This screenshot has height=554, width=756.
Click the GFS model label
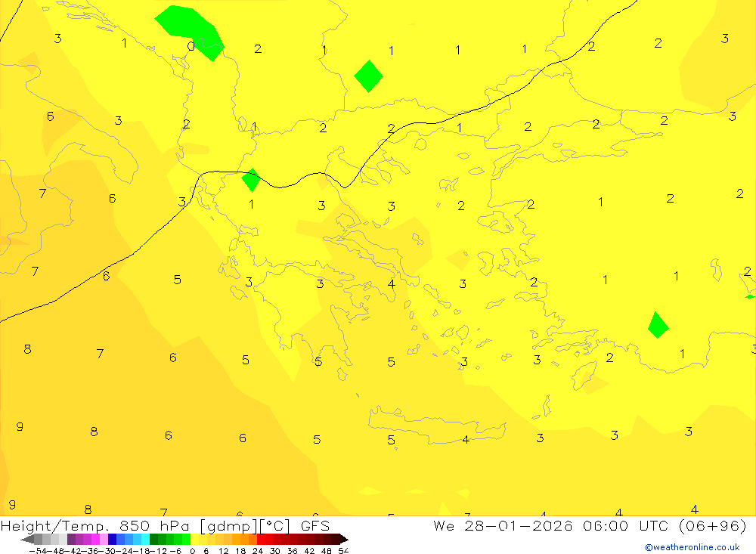point(315,525)
